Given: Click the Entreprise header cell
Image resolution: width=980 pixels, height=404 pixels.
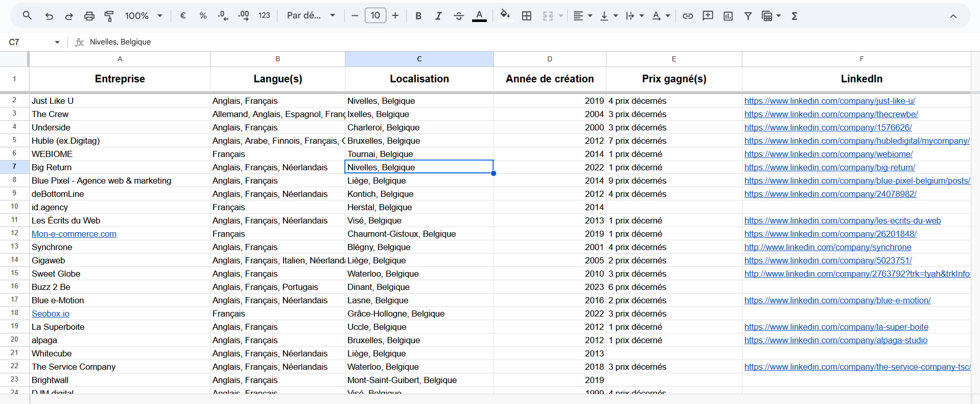Looking at the screenshot, I should click(120, 79).
